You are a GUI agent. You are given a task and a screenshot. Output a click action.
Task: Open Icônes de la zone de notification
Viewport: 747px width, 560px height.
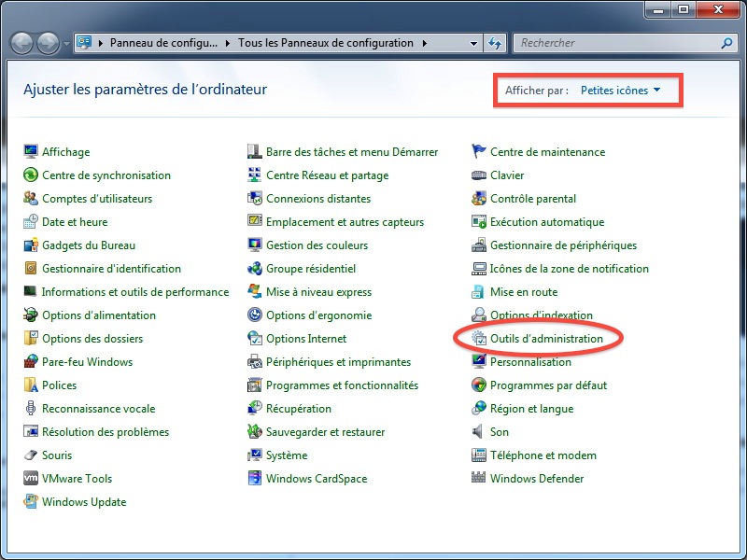[570, 268]
